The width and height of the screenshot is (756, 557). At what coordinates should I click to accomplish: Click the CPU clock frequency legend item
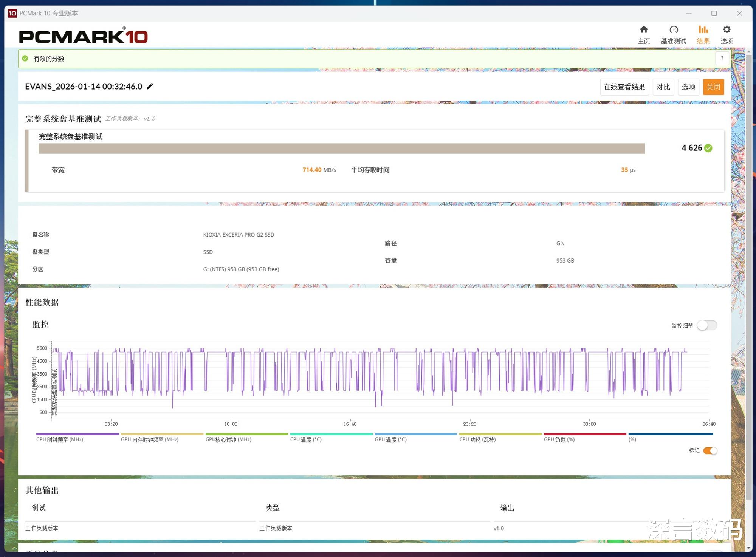coord(60,439)
